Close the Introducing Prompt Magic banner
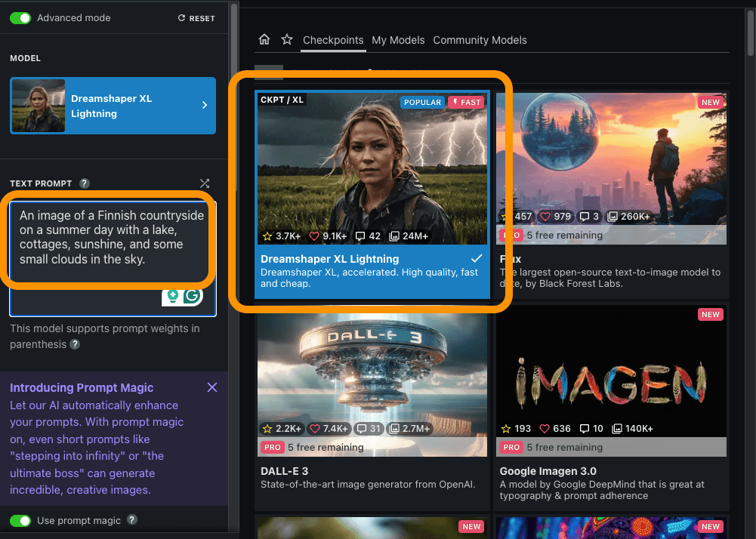The height and width of the screenshot is (539, 756). (x=212, y=387)
